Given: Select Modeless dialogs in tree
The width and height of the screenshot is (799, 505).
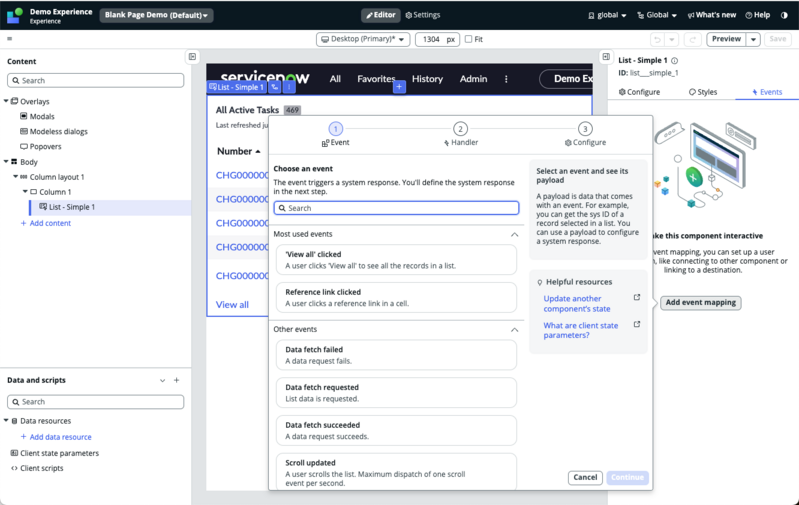Looking at the screenshot, I should pyautogui.click(x=59, y=131).
